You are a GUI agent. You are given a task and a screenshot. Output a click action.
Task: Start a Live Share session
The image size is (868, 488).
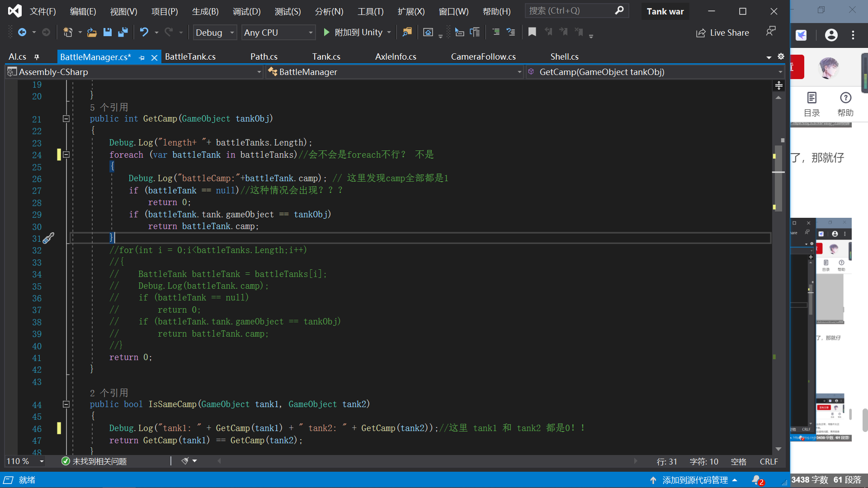(722, 32)
